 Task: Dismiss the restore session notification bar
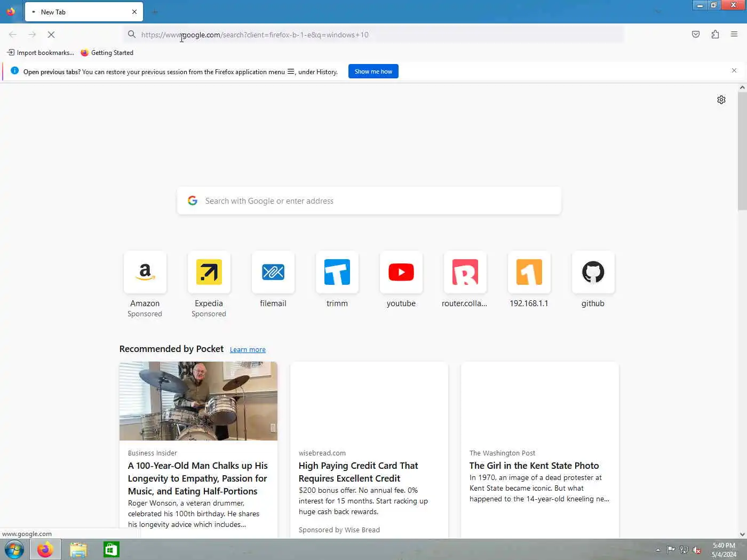[x=734, y=71]
